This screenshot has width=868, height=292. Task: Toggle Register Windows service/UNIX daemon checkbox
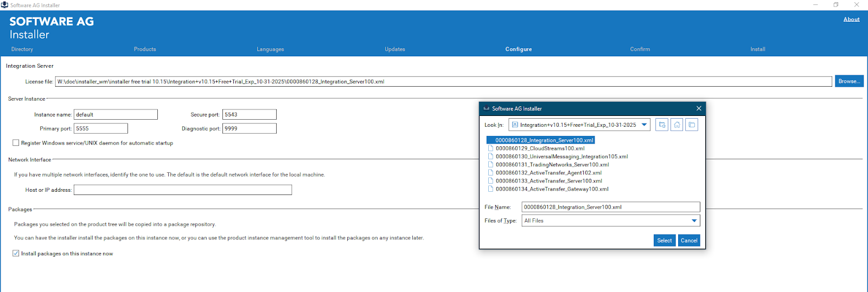pos(16,143)
